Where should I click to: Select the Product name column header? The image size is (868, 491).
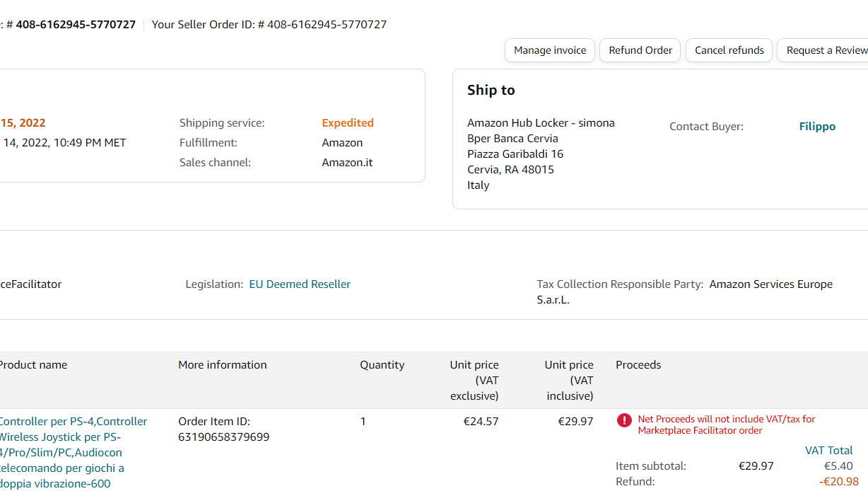[x=33, y=365]
